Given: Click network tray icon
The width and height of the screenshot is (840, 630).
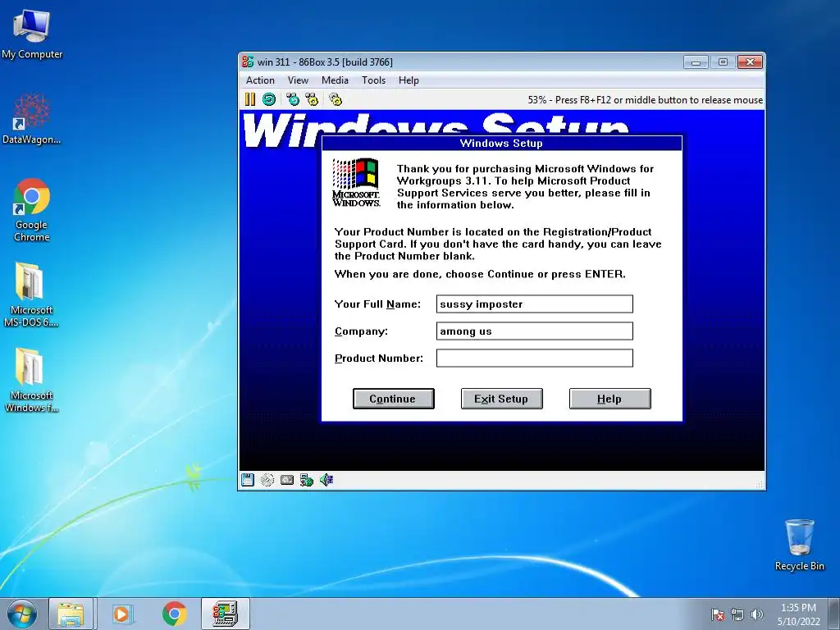Looking at the screenshot, I should pyautogui.click(x=737, y=614).
